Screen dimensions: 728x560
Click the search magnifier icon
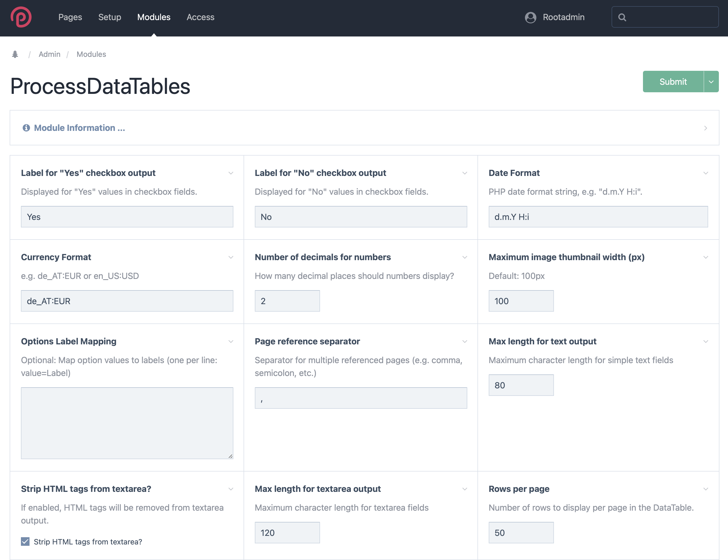(x=622, y=17)
